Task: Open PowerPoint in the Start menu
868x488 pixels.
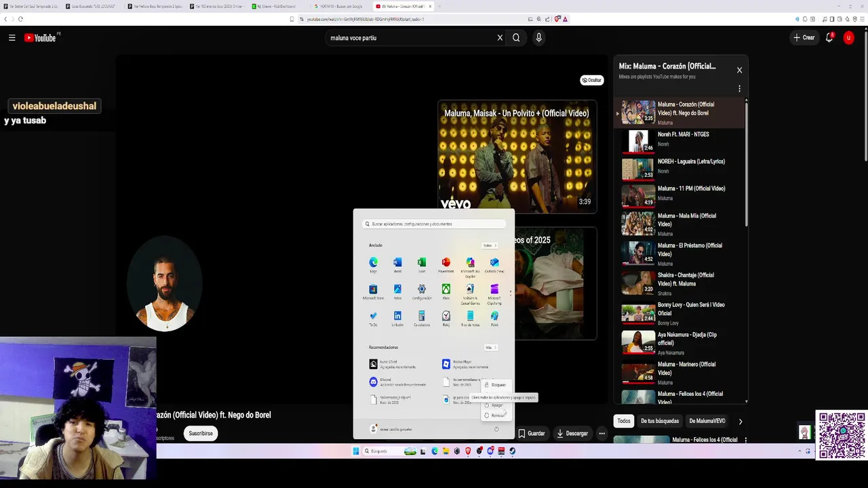Action: click(x=446, y=264)
